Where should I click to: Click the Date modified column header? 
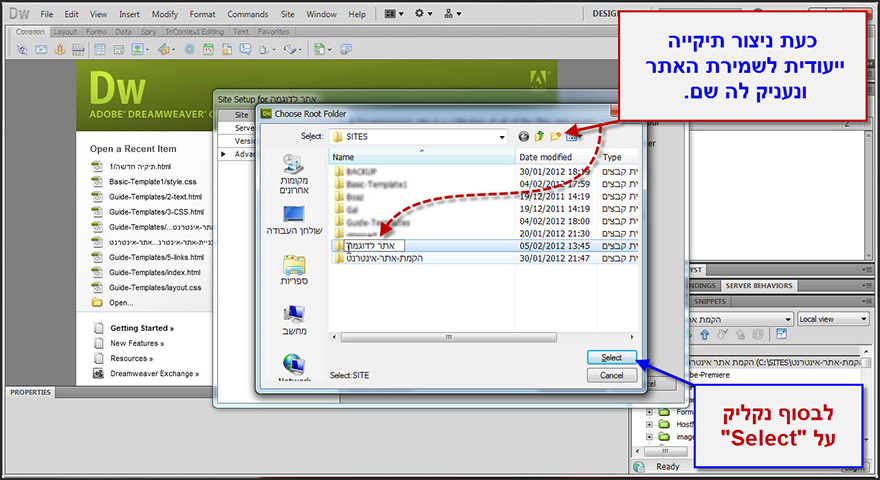click(557, 157)
